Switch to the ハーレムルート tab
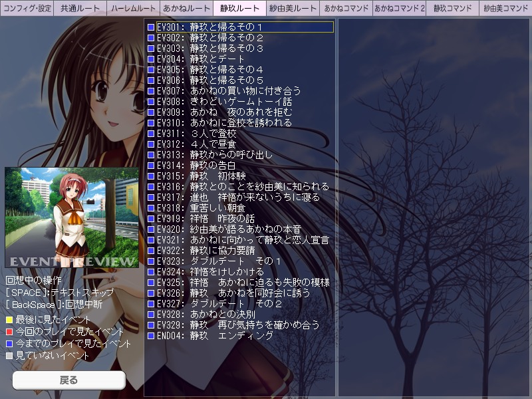This screenshot has height=399, width=532. pyautogui.click(x=134, y=8)
